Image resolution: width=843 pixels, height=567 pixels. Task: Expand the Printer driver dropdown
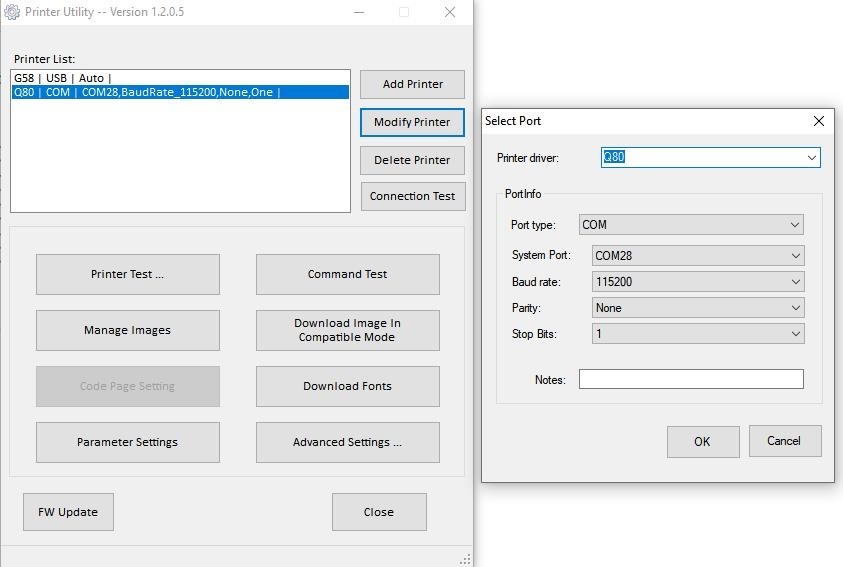[x=811, y=157]
